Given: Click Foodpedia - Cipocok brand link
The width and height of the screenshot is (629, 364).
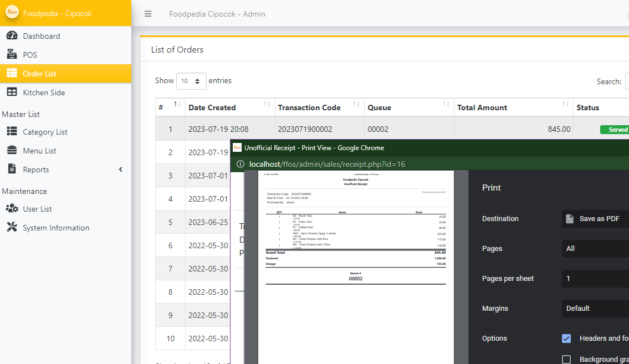Looking at the screenshot, I should tap(58, 13).
